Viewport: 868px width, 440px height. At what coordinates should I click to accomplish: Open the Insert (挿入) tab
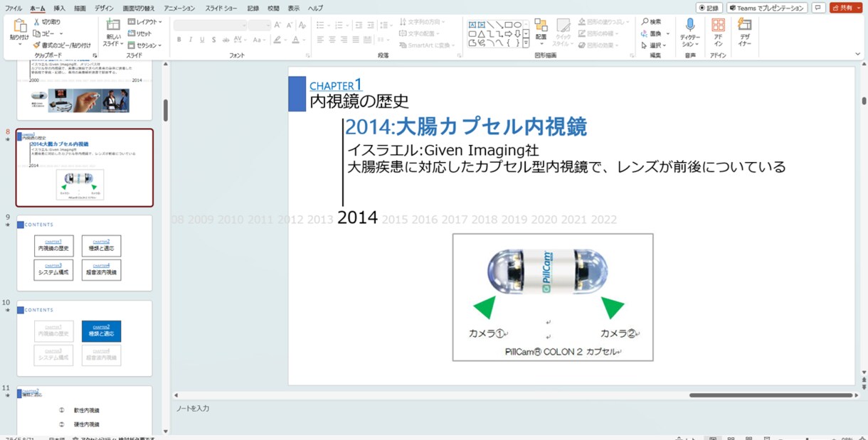60,8
